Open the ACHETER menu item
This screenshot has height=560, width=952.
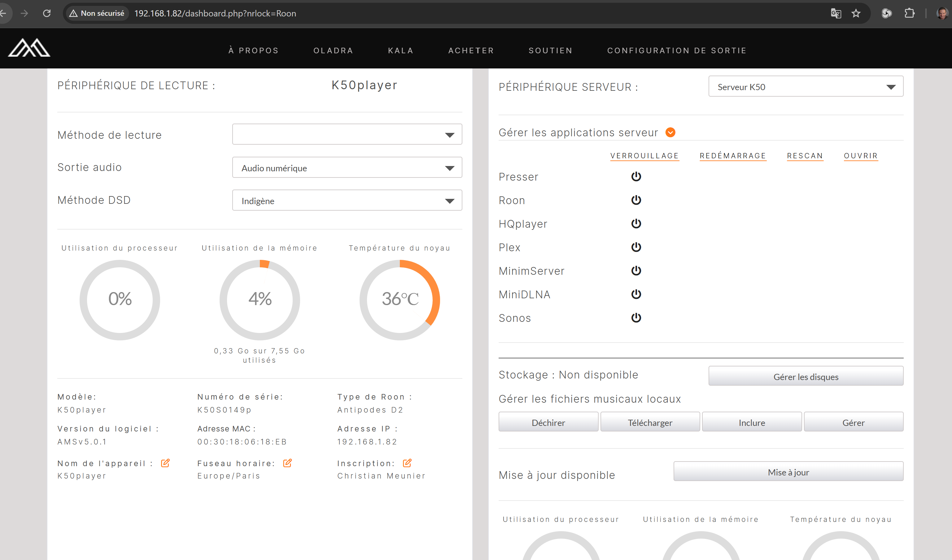[x=471, y=50]
